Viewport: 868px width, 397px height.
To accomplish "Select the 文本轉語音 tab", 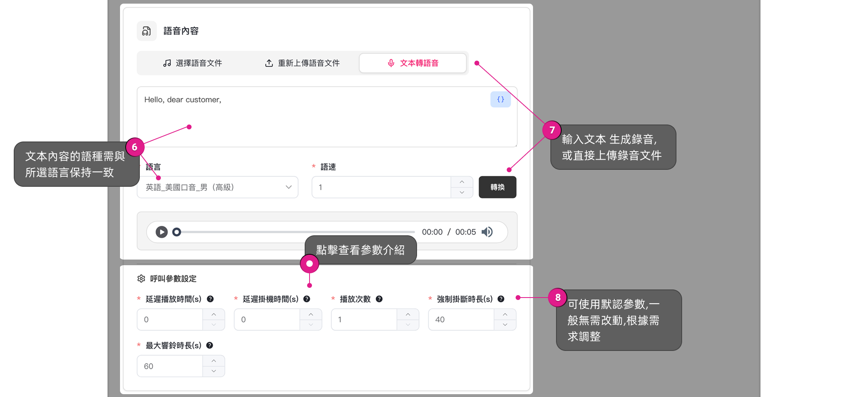I will [413, 63].
